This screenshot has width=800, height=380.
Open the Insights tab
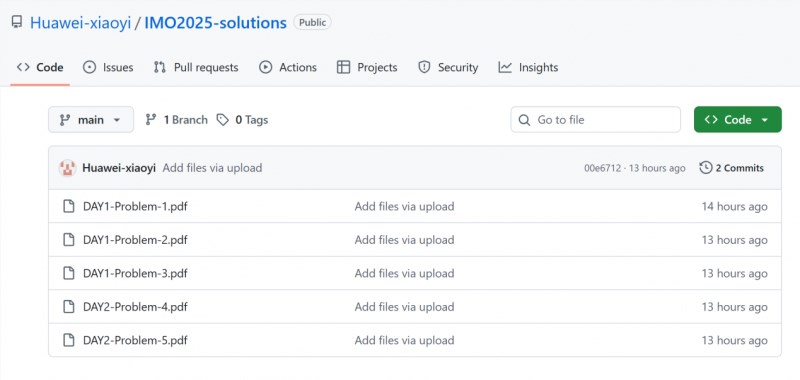(x=528, y=67)
